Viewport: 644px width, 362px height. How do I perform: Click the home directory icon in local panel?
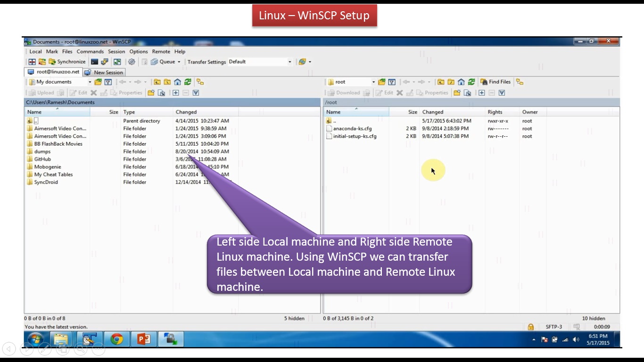click(x=178, y=82)
